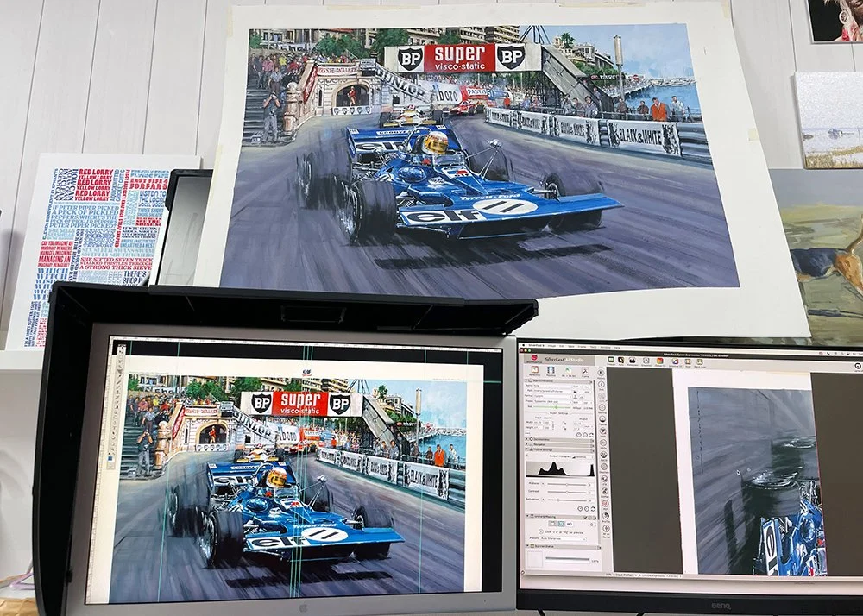The height and width of the screenshot is (616, 863).
Task: Click the red-highlighted round icon in vertical toolbar
Action: [605, 503]
